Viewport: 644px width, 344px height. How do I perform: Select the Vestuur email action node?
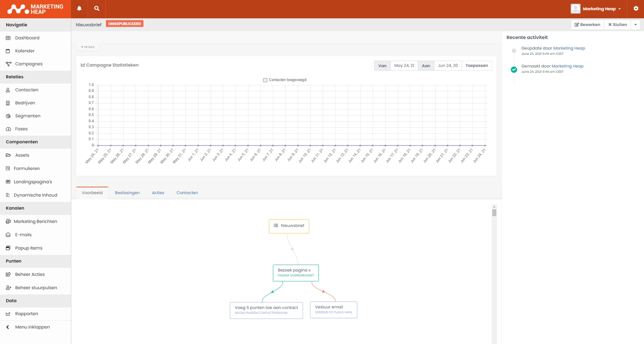pyautogui.click(x=334, y=310)
